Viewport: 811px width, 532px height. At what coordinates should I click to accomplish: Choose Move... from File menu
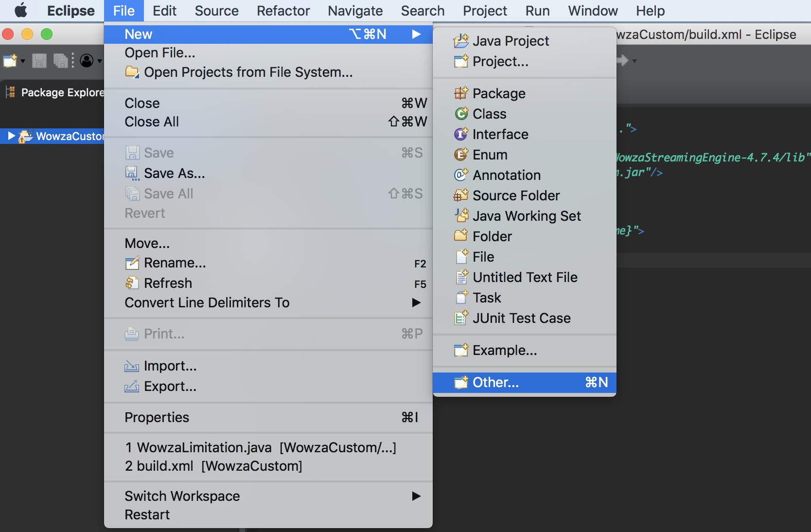(x=268, y=243)
